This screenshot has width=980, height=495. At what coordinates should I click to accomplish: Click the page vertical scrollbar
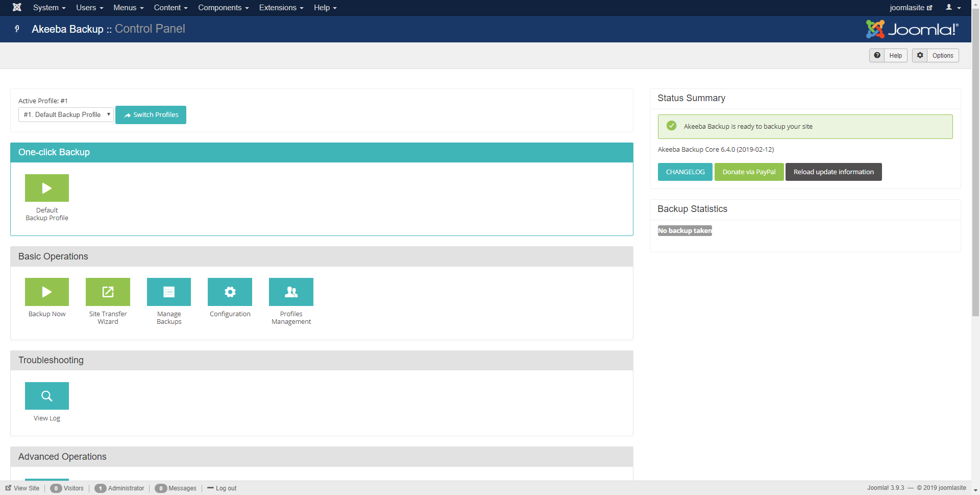(x=975, y=204)
